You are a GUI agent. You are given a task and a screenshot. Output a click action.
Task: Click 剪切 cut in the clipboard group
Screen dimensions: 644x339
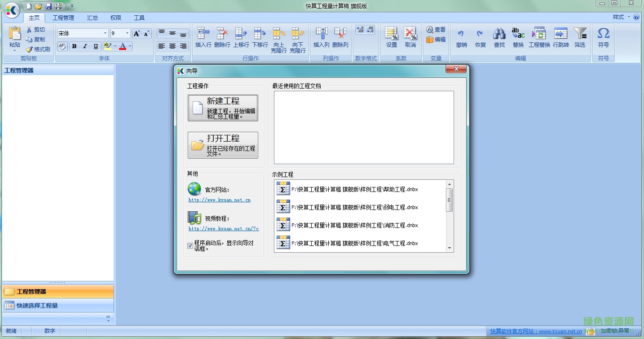click(x=36, y=30)
